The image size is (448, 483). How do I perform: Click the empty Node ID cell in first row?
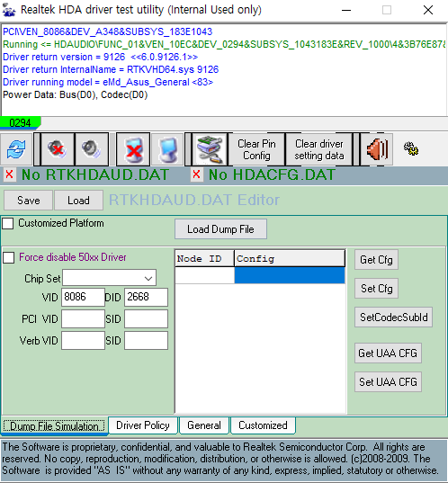204,275
